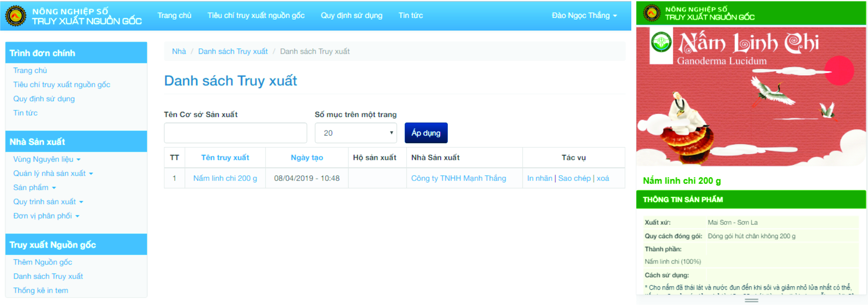The width and height of the screenshot is (868, 305).
Task: Open Thống kê in tem in the sidebar
Action: 41,291
